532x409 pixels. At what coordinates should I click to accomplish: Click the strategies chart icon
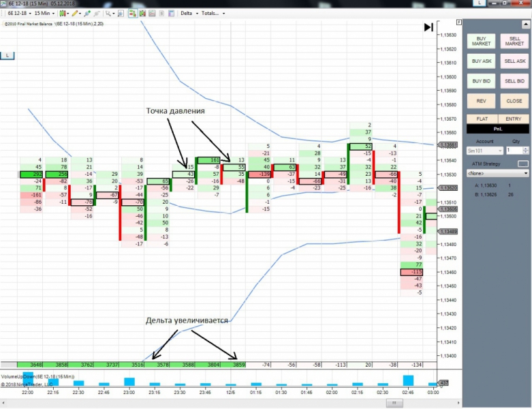click(152, 13)
